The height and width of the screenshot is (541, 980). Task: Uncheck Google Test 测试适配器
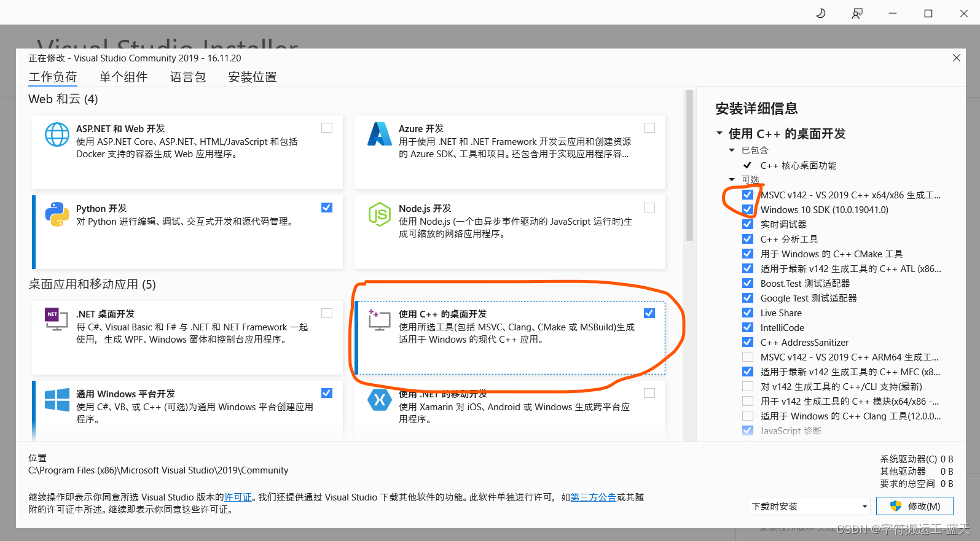pyautogui.click(x=748, y=298)
